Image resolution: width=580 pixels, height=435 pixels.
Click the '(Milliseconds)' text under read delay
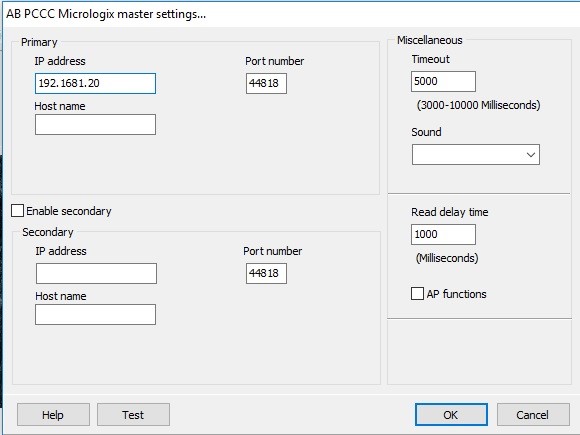[447, 258]
